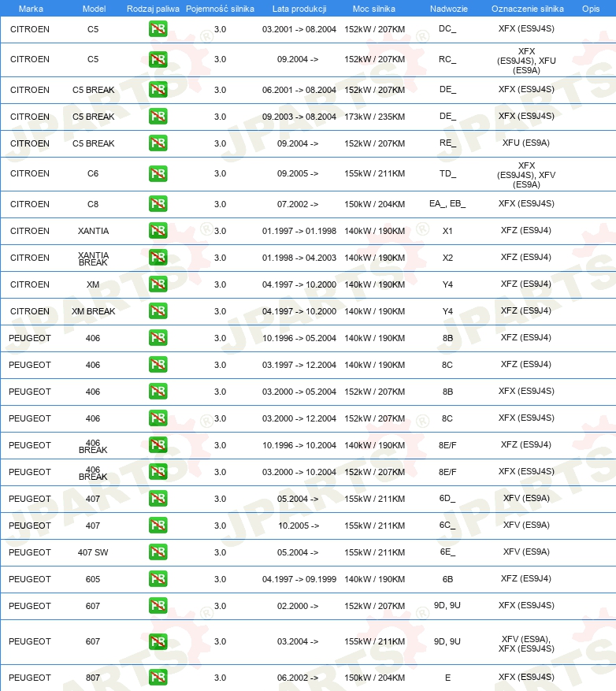The image size is (616, 691).
Task: Select the C6 model cell
Action: [x=93, y=173]
